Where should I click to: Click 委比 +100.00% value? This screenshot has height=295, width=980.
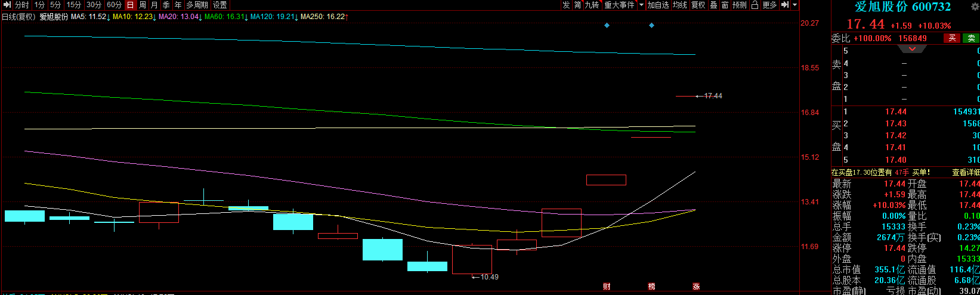(873, 38)
